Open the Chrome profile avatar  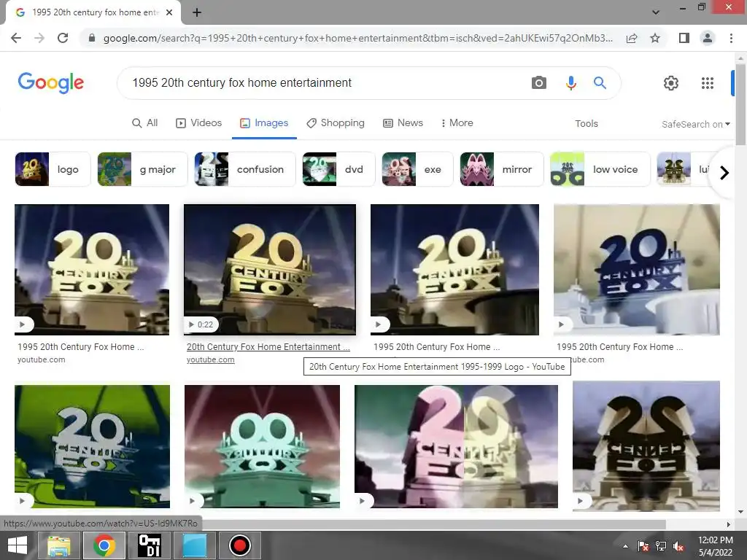708,38
